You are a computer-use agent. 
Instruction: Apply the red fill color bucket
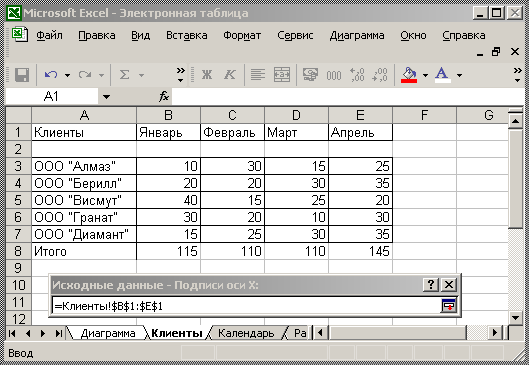pyautogui.click(x=409, y=75)
